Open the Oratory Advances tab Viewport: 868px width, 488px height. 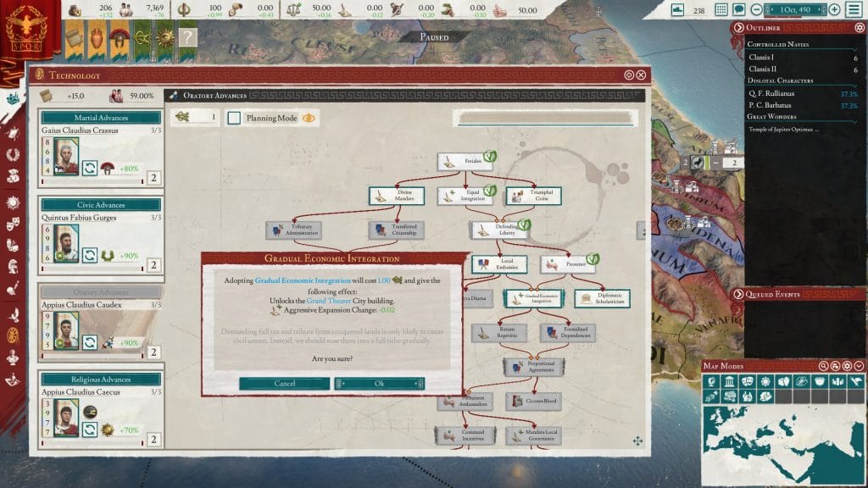[x=101, y=292]
